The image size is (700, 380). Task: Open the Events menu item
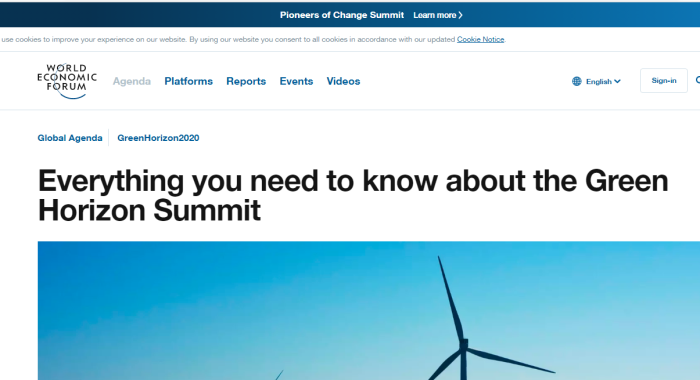[296, 81]
